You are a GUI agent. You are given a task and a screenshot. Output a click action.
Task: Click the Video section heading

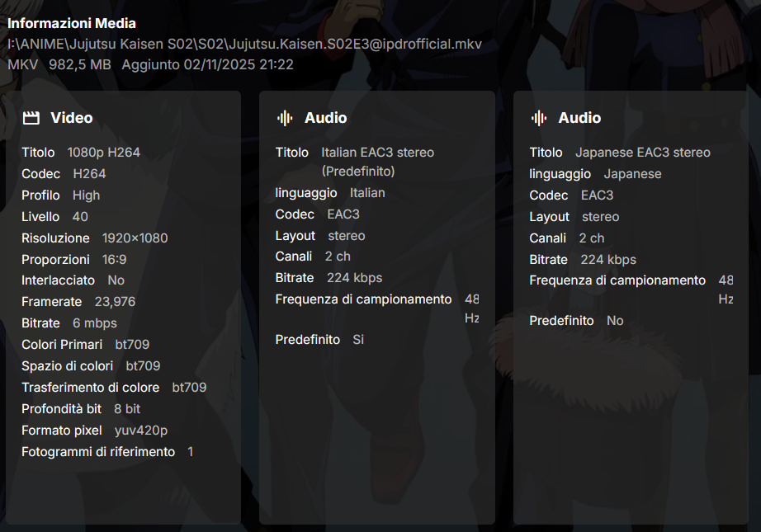pos(71,118)
